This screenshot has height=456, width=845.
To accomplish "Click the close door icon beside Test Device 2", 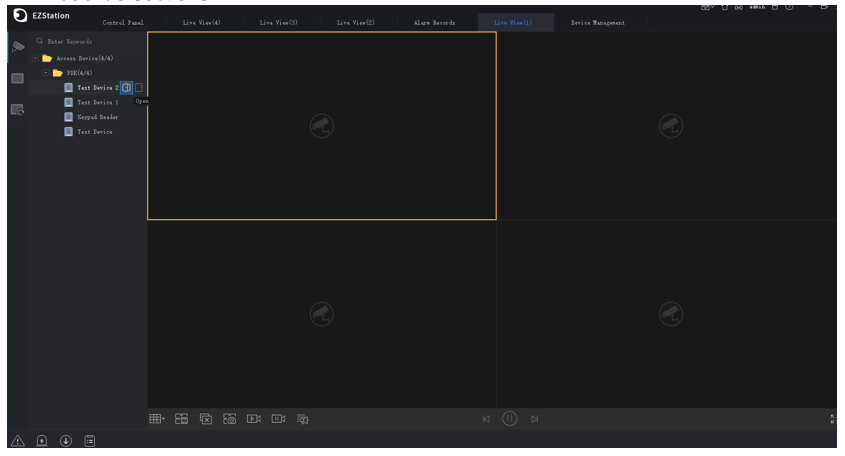I will 139,87.
